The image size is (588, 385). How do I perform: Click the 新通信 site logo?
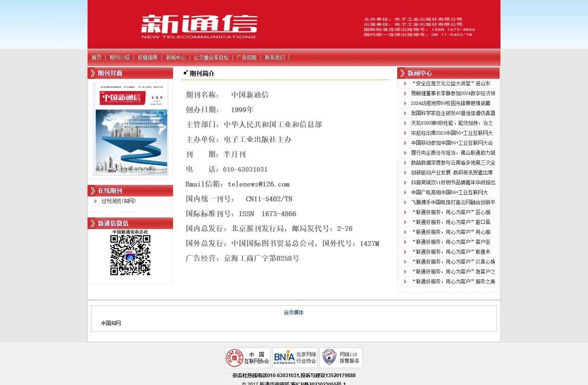[199, 27]
